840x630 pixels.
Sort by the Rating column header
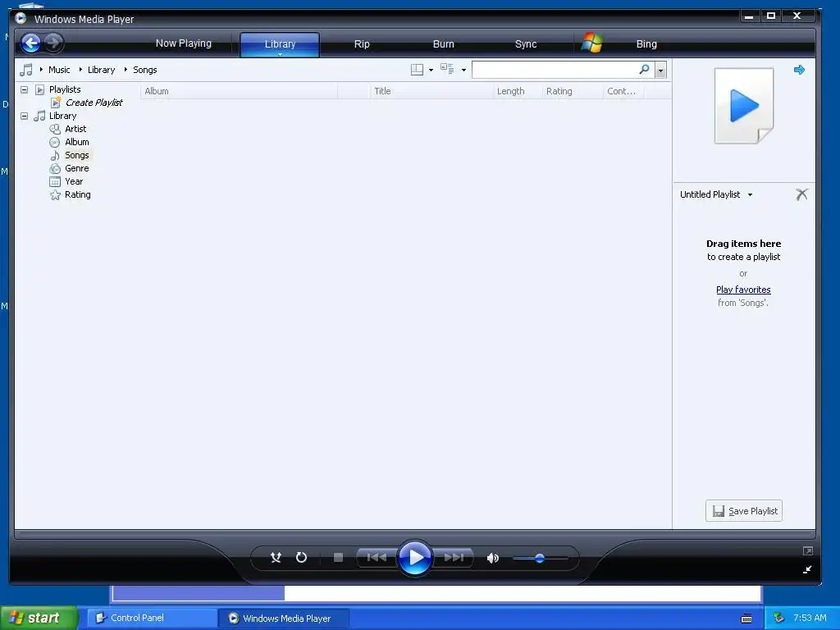point(573,91)
